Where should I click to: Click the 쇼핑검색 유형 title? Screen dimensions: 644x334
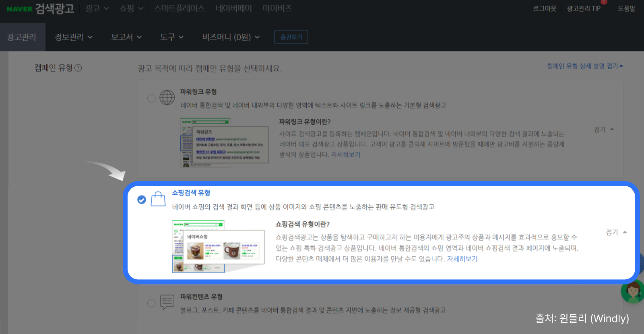click(191, 193)
